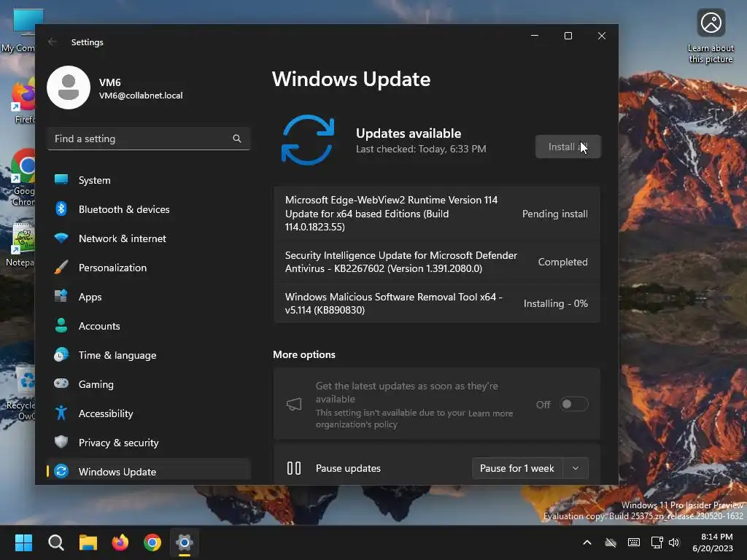Click the VM6 profile avatar
The width and height of the screenshot is (747, 560).
tap(69, 87)
